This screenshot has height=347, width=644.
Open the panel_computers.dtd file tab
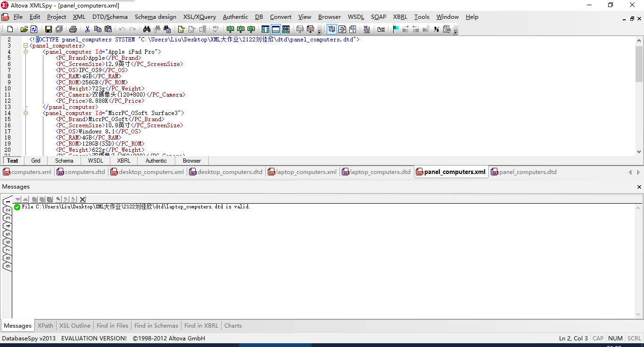pos(524,172)
